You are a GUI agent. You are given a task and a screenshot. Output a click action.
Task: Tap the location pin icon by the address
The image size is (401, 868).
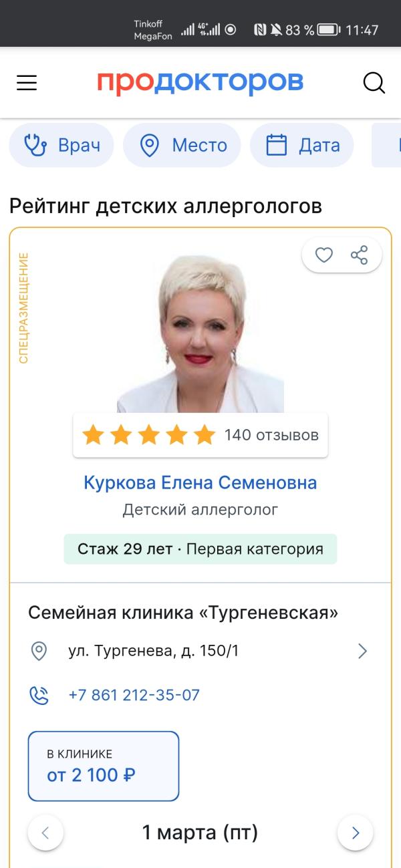click(x=39, y=651)
